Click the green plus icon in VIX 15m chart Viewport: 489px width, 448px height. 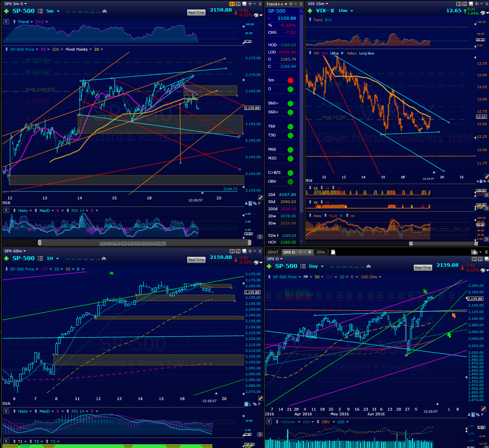click(310, 11)
